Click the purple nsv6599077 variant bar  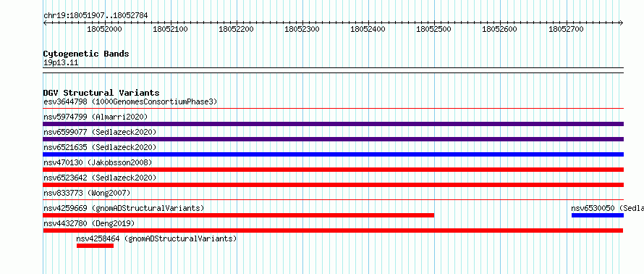[334, 139]
